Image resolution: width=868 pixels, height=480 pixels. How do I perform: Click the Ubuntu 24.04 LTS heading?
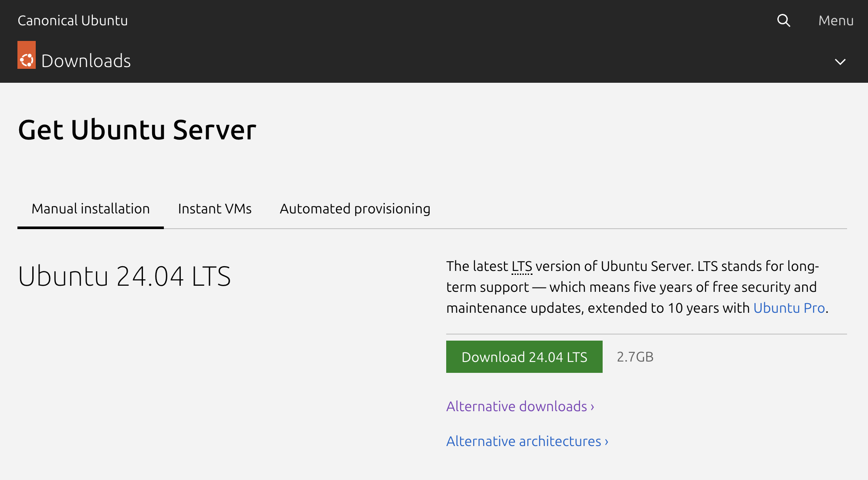124,276
